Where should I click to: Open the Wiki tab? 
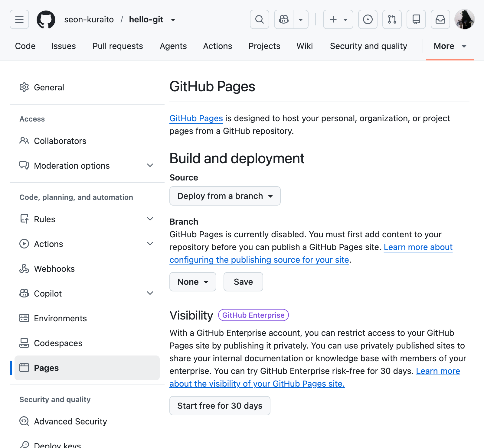pyautogui.click(x=305, y=46)
